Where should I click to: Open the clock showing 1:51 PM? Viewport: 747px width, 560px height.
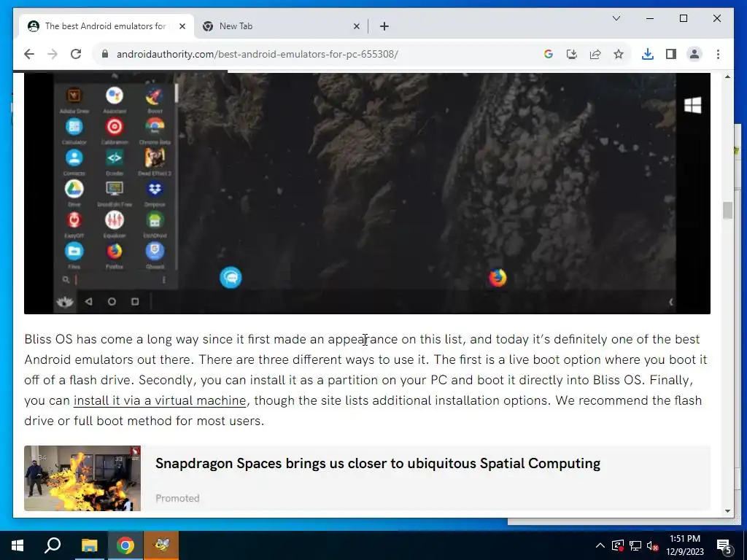pos(685,545)
